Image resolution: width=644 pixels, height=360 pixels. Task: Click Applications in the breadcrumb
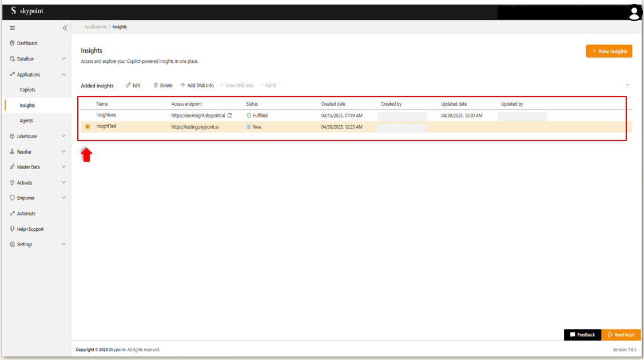(x=96, y=27)
